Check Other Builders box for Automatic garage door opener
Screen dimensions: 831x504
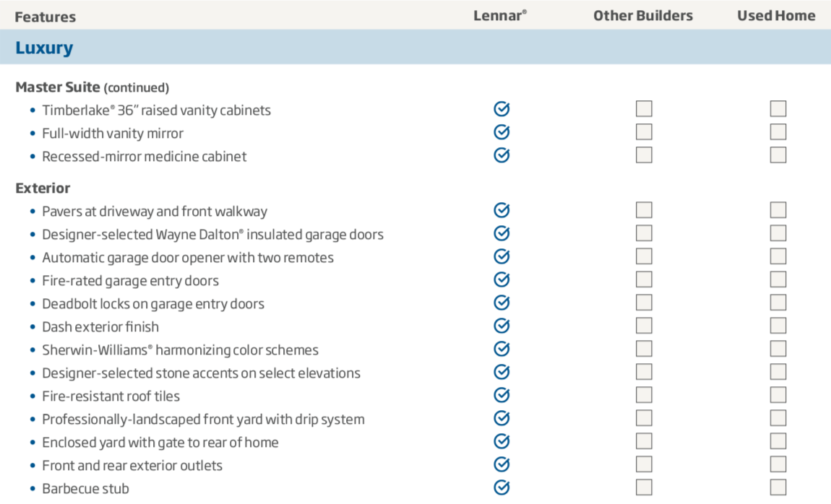click(644, 256)
